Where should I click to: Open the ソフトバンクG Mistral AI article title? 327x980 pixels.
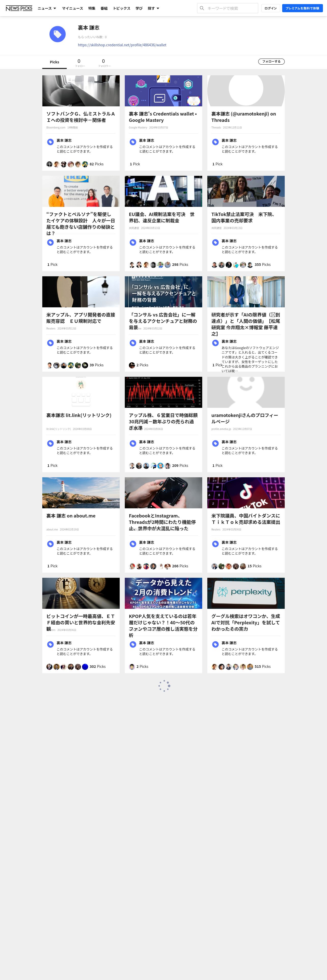(81, 117)
